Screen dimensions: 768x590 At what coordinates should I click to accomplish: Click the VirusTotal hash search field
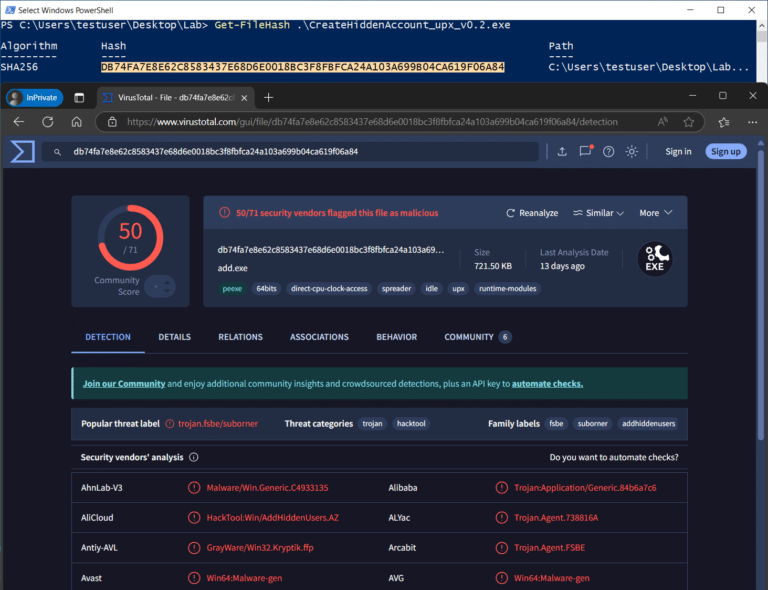coord(290,152)
